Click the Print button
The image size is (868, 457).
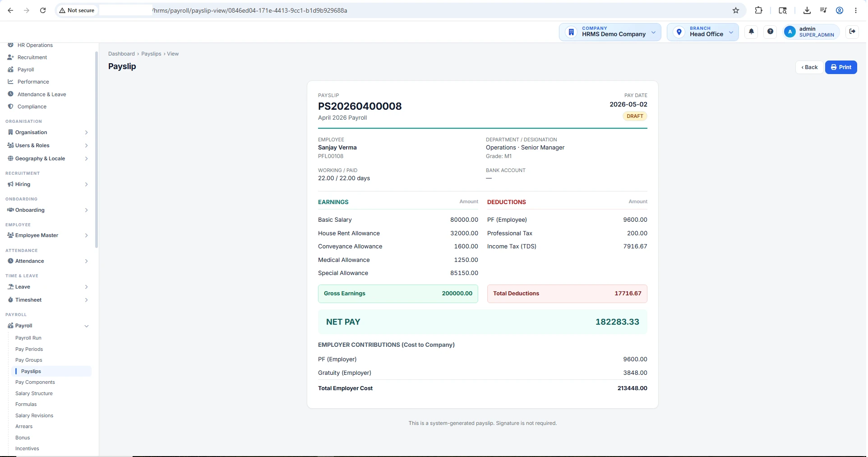pyautogui.click(x=841, y=67)
